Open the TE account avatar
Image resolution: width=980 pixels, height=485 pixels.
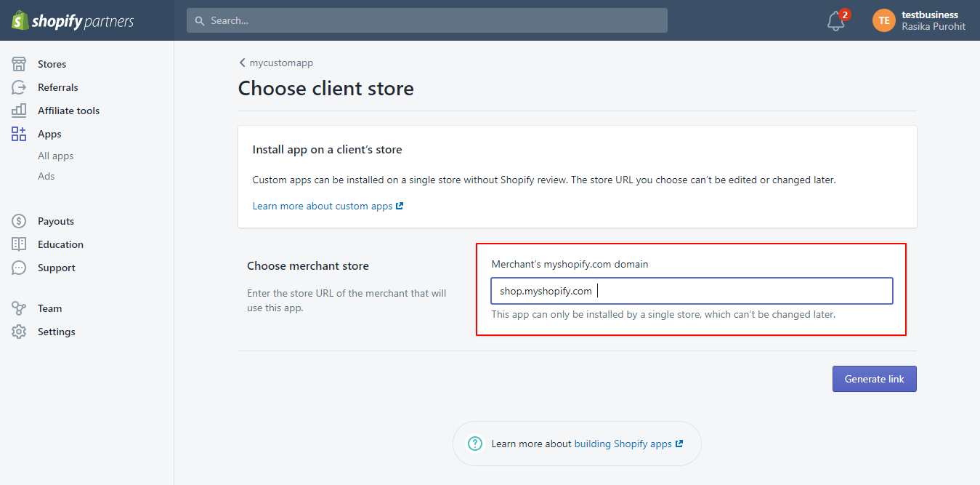(x=884, y=20)
